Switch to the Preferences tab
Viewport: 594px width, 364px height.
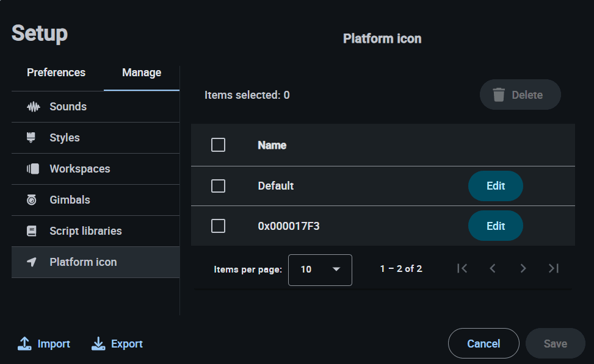(56, 73)
